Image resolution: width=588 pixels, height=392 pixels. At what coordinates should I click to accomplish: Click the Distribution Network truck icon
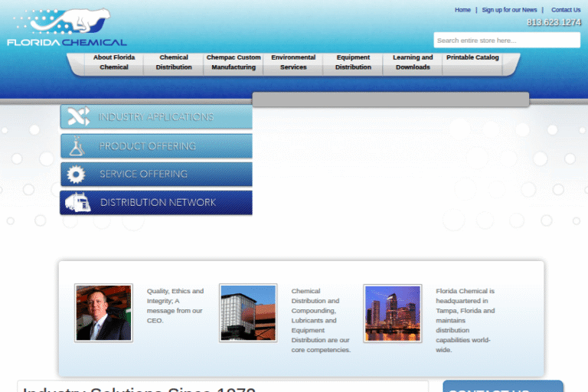click(x=77, y=202)
